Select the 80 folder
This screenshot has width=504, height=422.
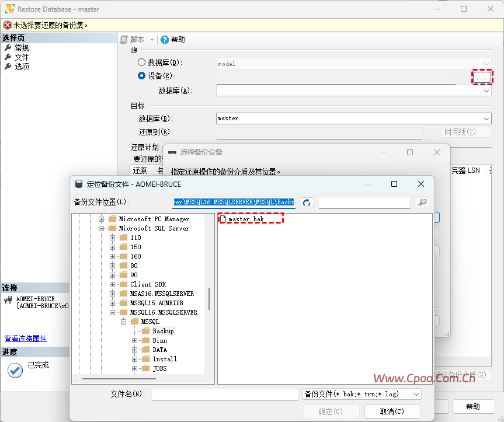134,266
